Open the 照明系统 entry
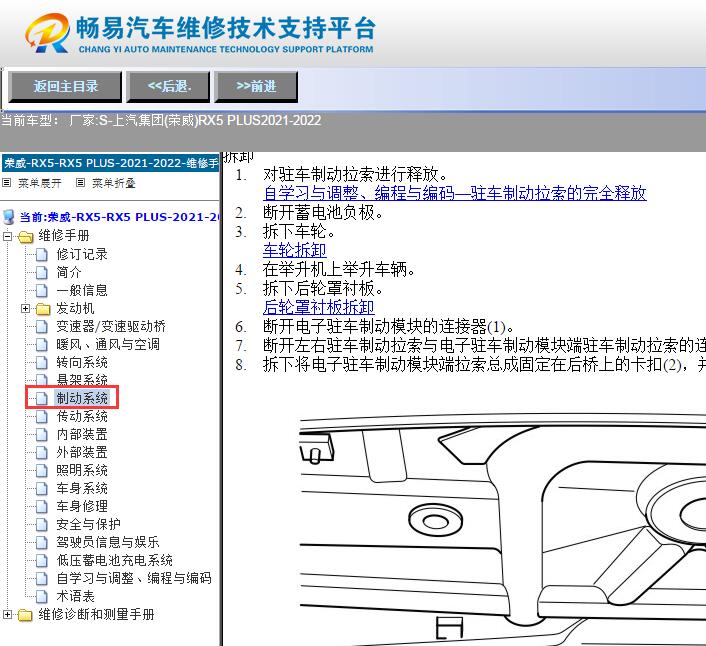This screenshot has width=706, height=646. point(82,470)
